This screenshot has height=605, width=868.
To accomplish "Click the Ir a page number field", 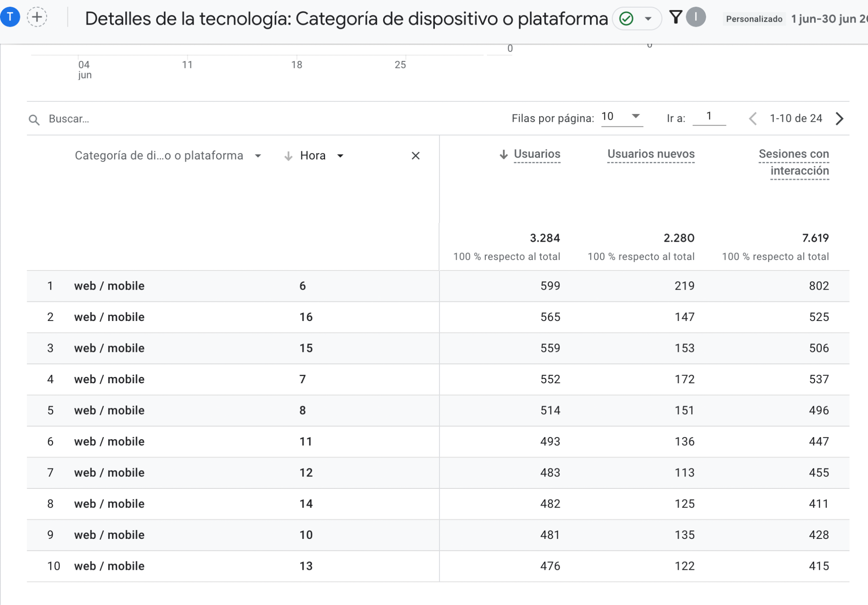I will (709, 117).
